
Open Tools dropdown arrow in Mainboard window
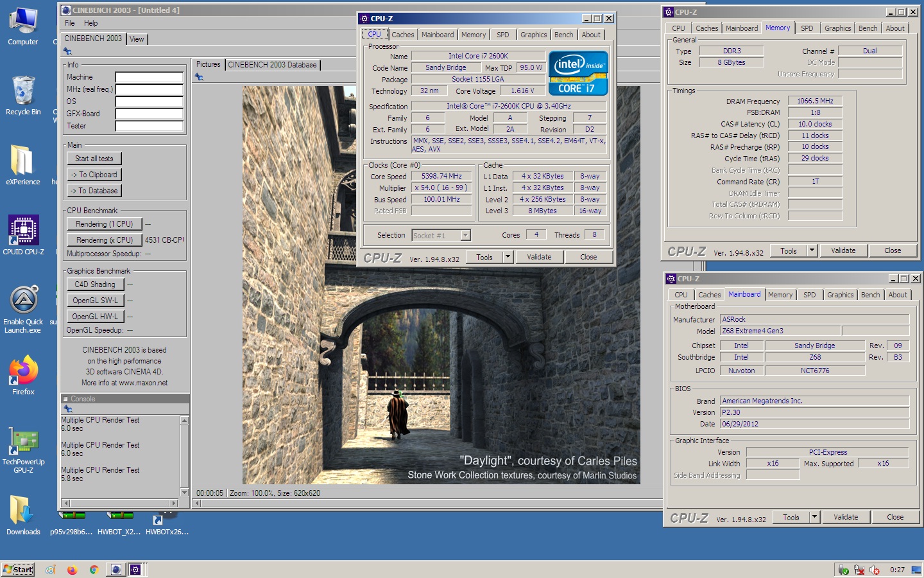tap(814, 517)
